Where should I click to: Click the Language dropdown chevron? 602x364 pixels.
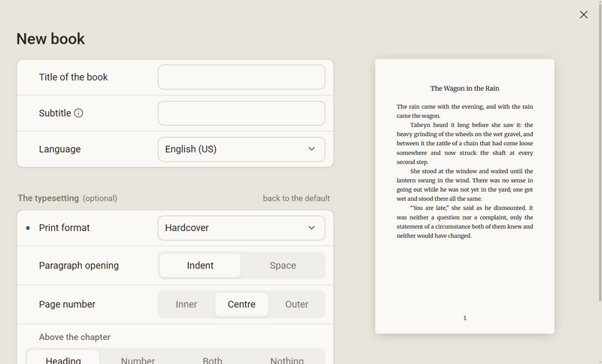pos(312,149)
